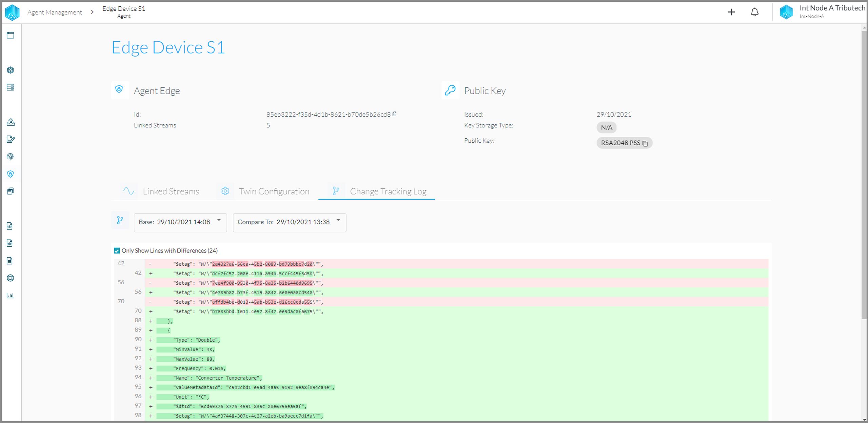
Task: Open the text document icon in sidebar
Action: pos(10,261)
